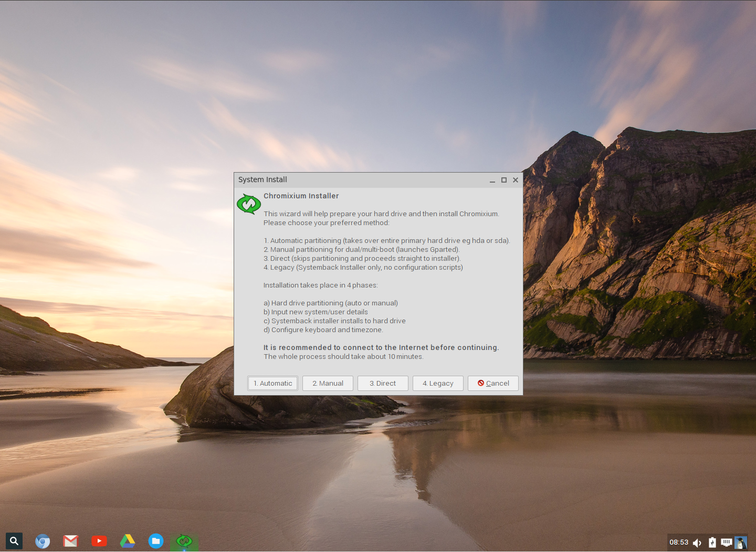Click 'Installation takes place in 4 phases' text

[x=321, y=285]
